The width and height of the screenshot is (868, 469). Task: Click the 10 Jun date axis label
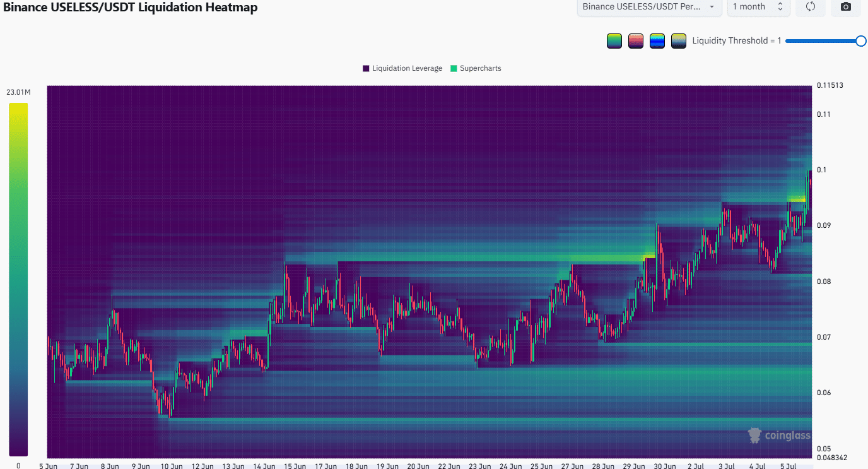(172, 466)
